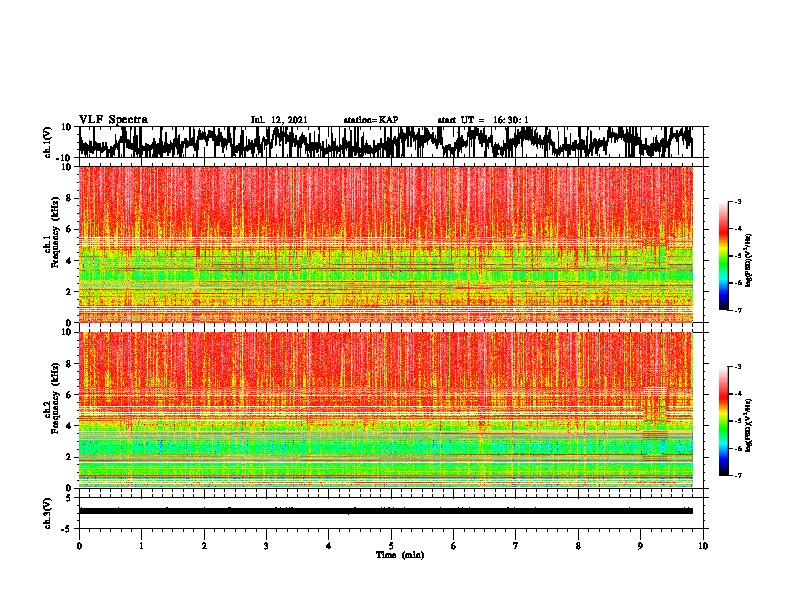Click the log(PSD) label of ch.1 colorbar

[x=748, y=260]
